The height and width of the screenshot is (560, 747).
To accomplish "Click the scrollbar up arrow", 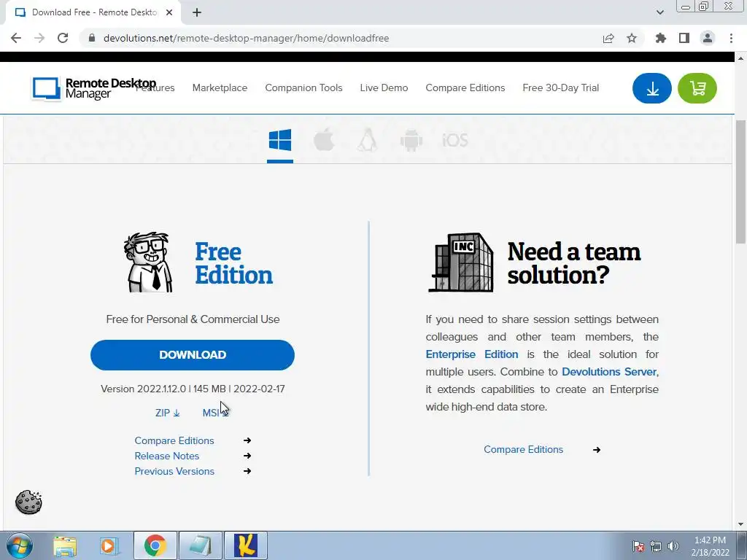I will click(740, 58).
